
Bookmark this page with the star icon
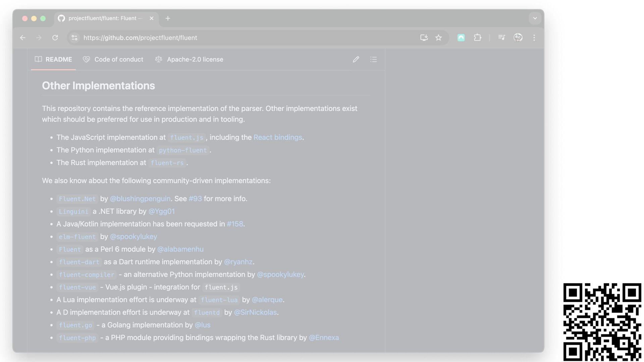coord(438,38)
